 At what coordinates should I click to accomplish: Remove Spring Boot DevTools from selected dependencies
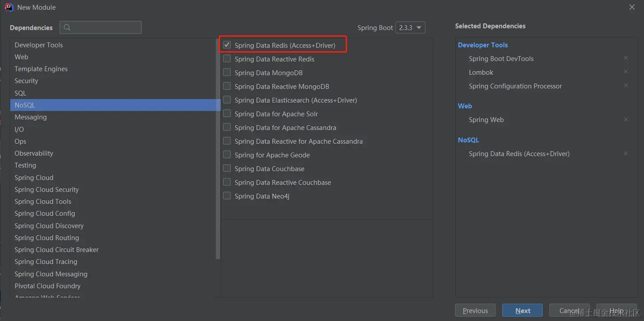(x=625, y=58)
